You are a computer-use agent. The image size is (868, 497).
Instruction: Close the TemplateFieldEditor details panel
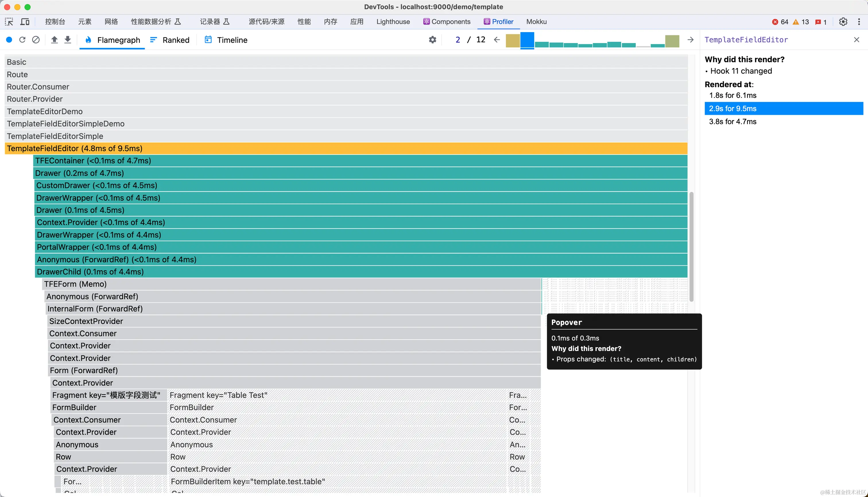click(x=857, y=40)
